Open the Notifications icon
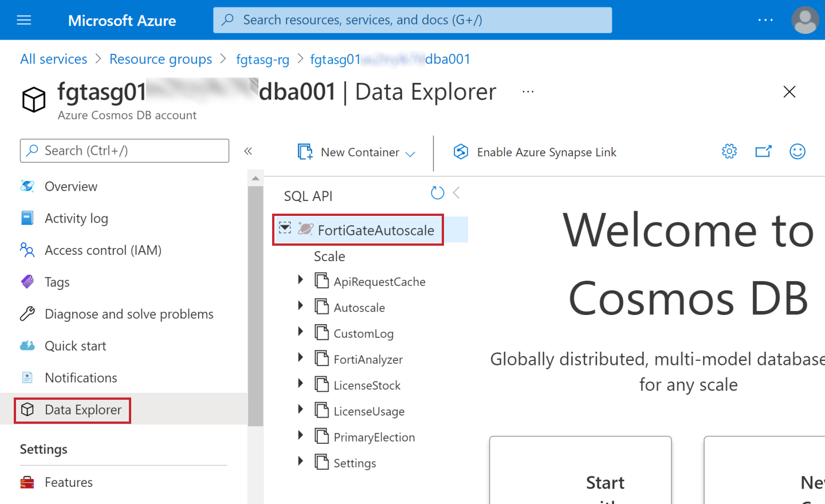The image size is (825, 504). point(27,377)
